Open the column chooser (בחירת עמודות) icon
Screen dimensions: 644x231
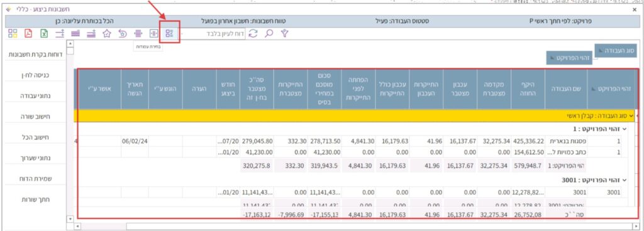pyautogui.click(x=169, y=34)
